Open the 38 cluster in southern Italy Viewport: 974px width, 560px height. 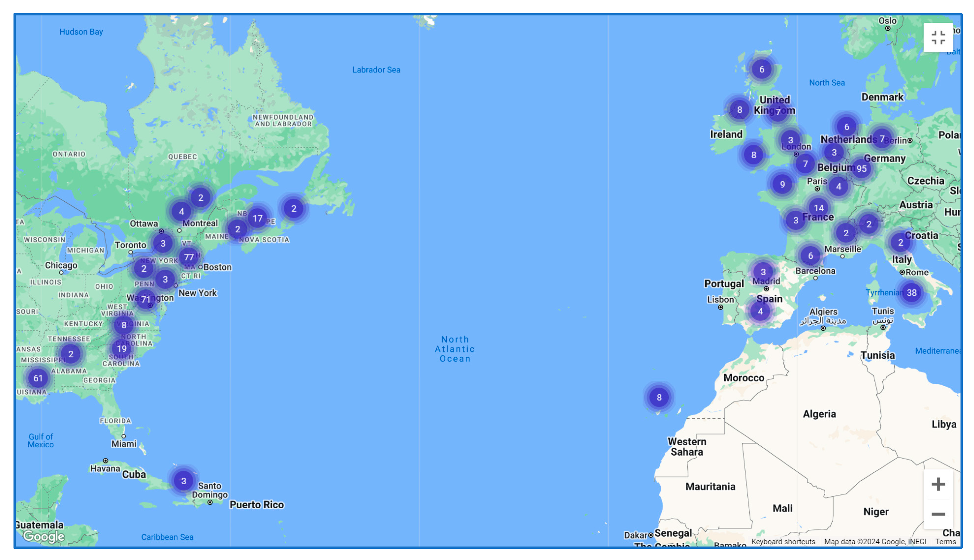(x=911, y=292)
